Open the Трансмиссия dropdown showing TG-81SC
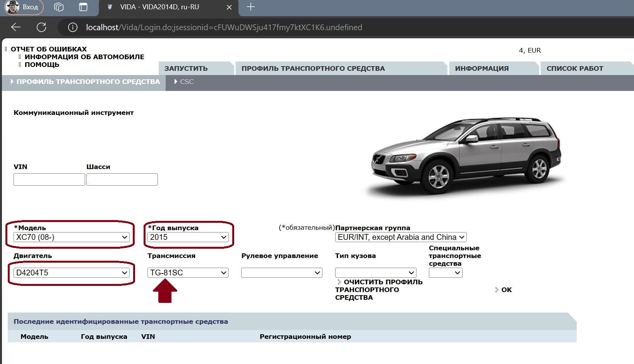Screen dimensions: 634x364 coord(188,273)
